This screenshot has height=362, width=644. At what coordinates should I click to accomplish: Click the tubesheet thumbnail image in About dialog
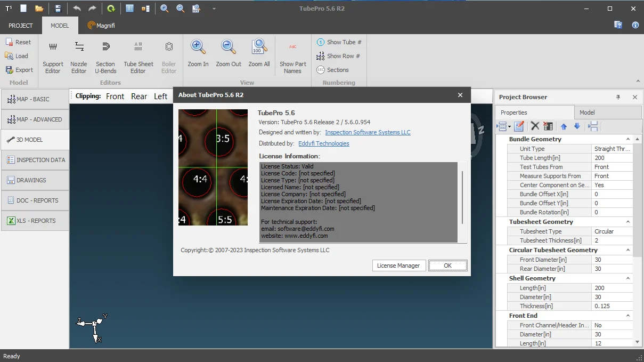213,167
